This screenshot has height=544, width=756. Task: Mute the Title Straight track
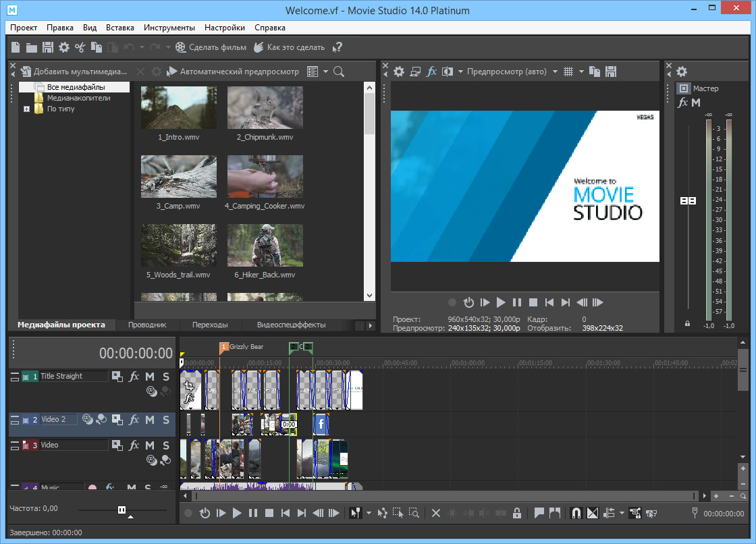click(x=150, y=377)
